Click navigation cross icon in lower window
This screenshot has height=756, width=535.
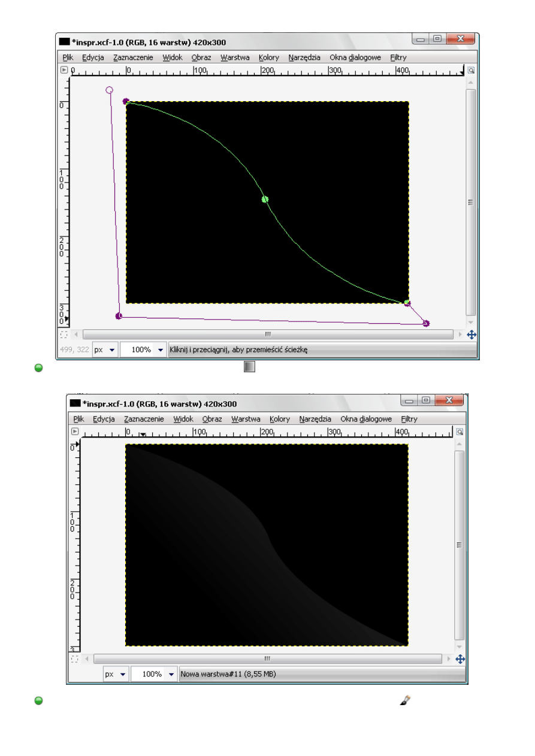[x=460, y=659]
